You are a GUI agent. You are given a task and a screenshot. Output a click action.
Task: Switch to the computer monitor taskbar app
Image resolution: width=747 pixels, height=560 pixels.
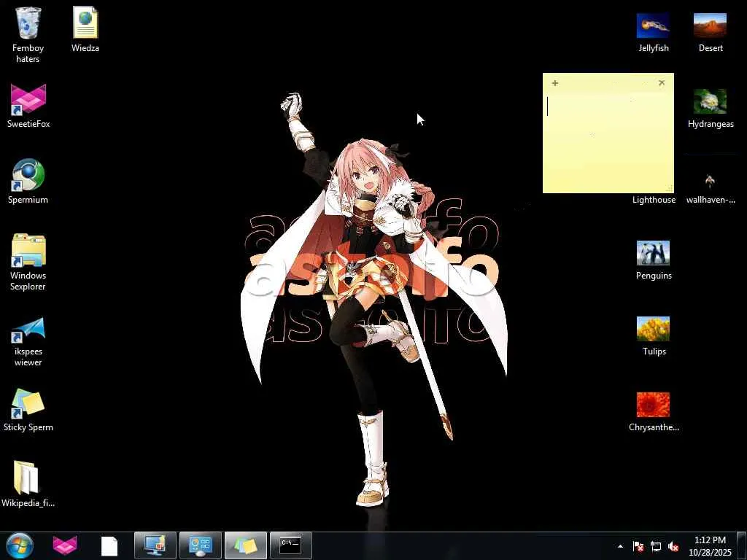click(x=155, y=545)
